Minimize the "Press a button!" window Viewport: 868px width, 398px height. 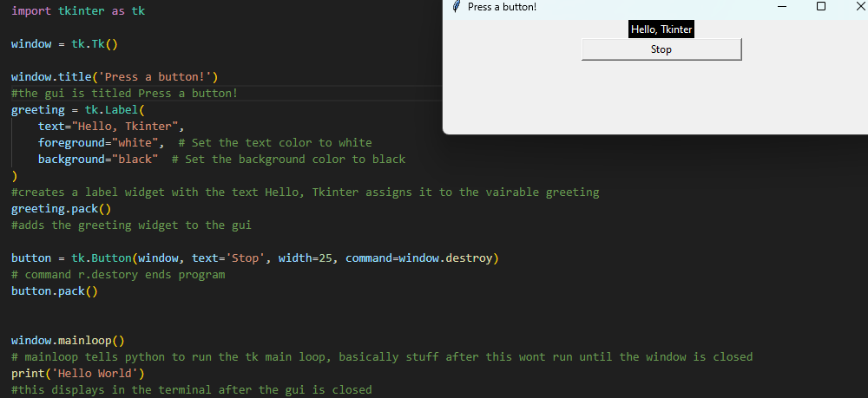782,7
